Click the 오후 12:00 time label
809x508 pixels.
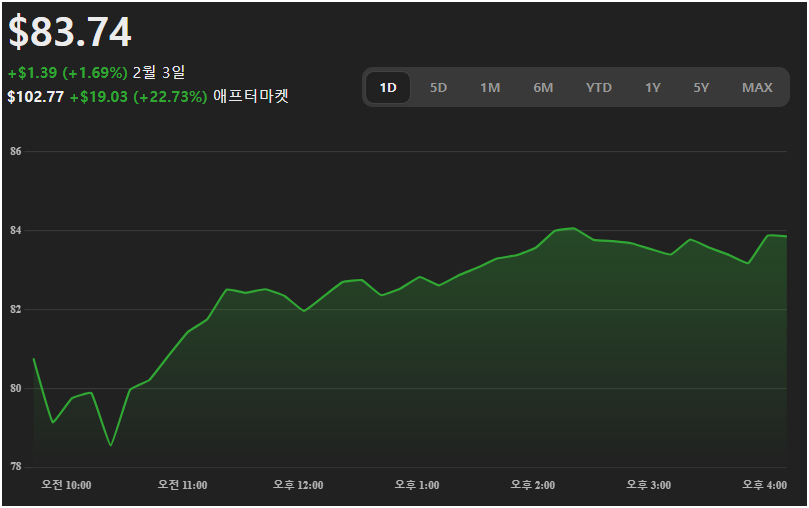point(298,485)
